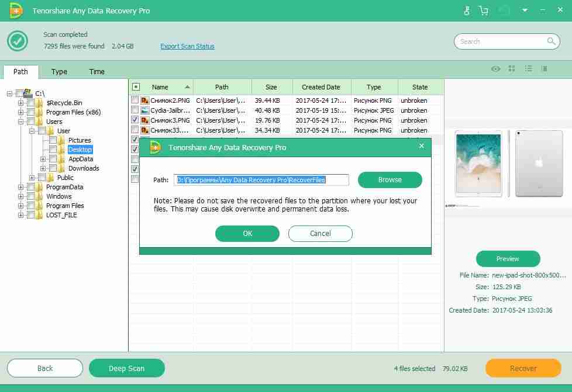572x392 pixels.
Task: Expand the Program Files (x86) node
Action: (21, 112)
